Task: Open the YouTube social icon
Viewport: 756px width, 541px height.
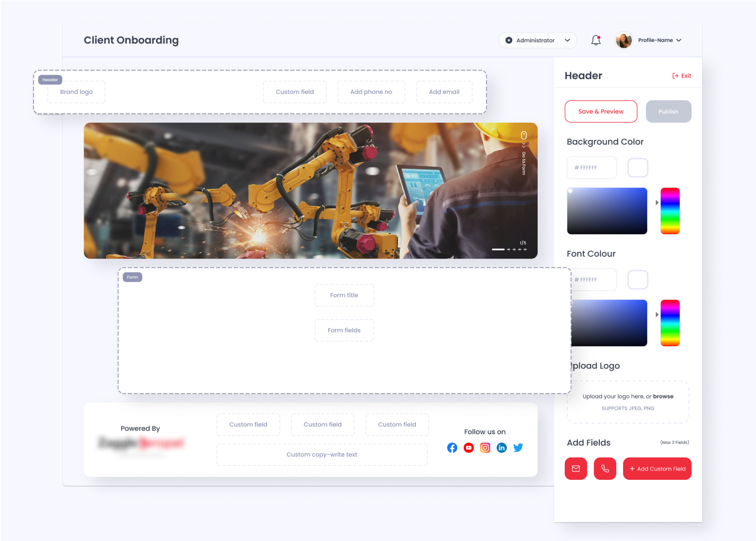Action: [x=468, y=447]
